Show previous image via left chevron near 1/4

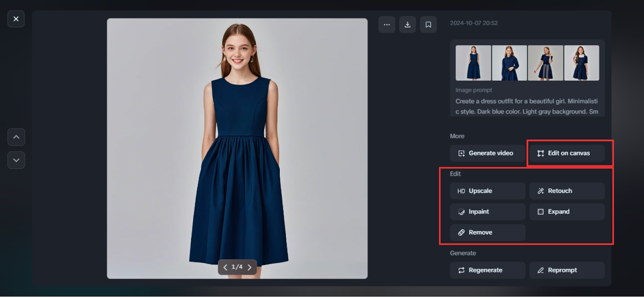(x=225, y=267)
